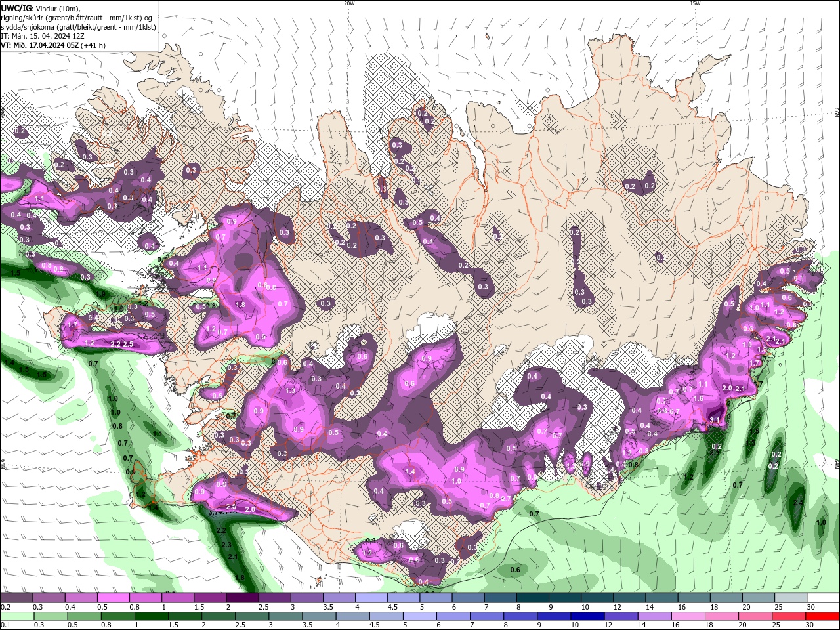Click the VT: Mið. 17.04.2024 05Z text

click(41, 45)
